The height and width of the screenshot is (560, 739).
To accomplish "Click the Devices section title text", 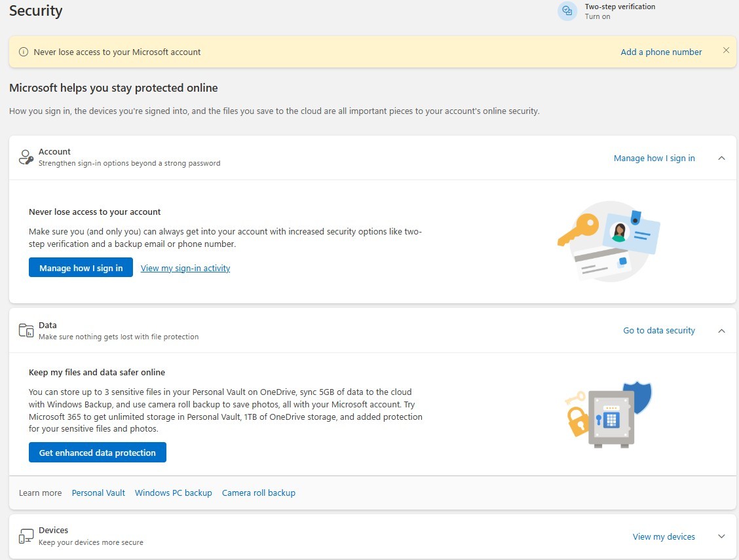I will pyautogui.click(x=53, y=531).
